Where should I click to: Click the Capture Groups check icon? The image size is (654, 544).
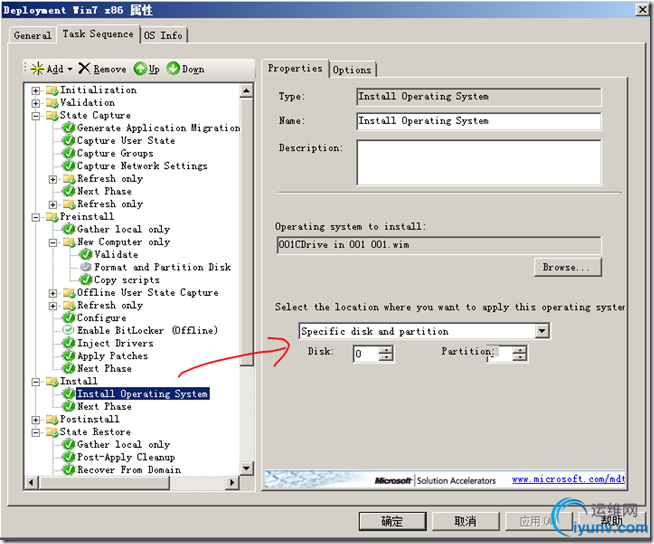pyautogui.click(x=68, y=153)
